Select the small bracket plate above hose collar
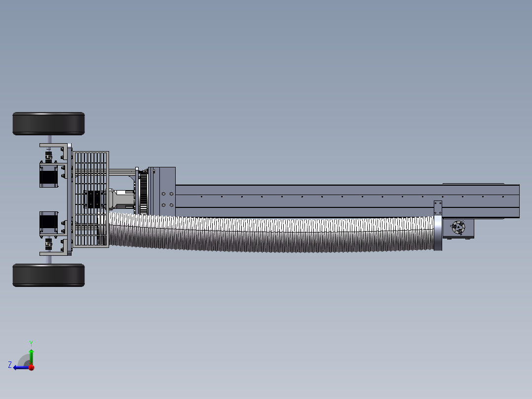 (x=438, y=207)
